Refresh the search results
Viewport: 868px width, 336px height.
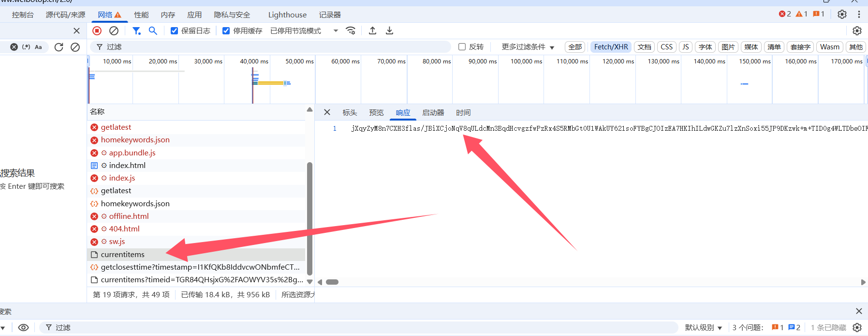coord(59,47)
